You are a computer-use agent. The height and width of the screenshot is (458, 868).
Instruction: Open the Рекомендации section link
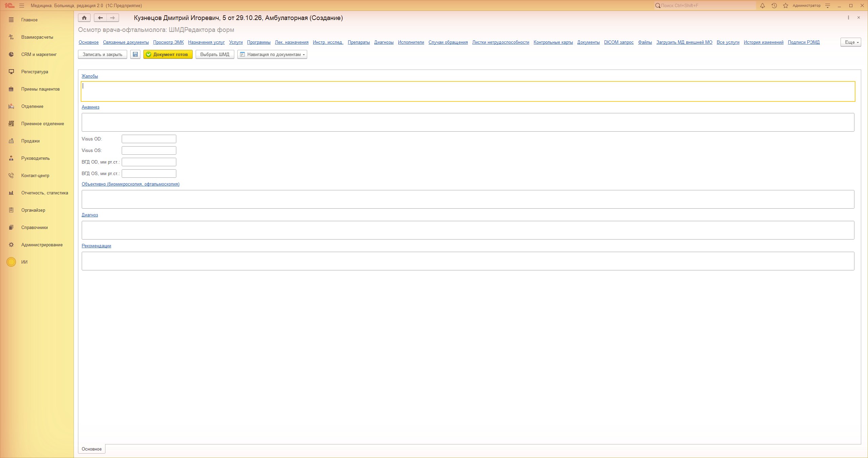(x=96, y=246)
